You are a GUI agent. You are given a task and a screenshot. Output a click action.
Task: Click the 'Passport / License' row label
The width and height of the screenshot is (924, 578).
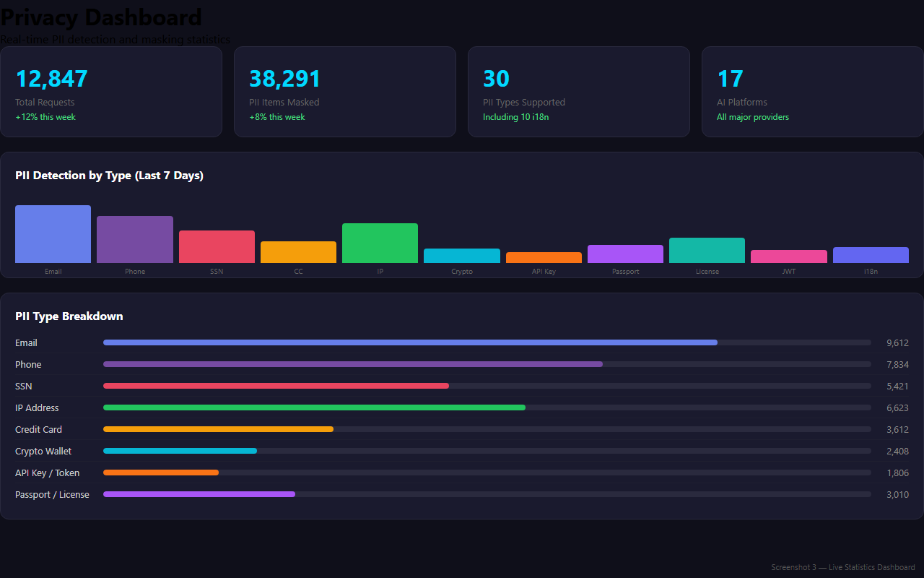pyautogui.click(x=52, y=494)
